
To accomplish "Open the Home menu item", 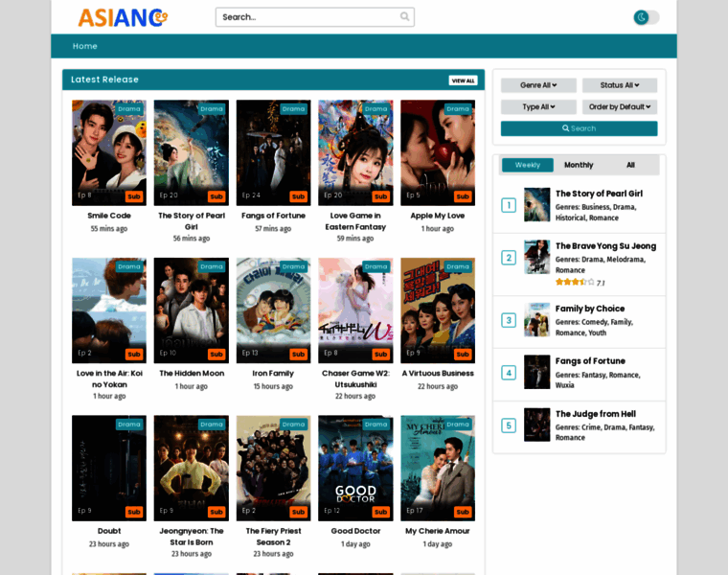I will [x=85, y=46].
